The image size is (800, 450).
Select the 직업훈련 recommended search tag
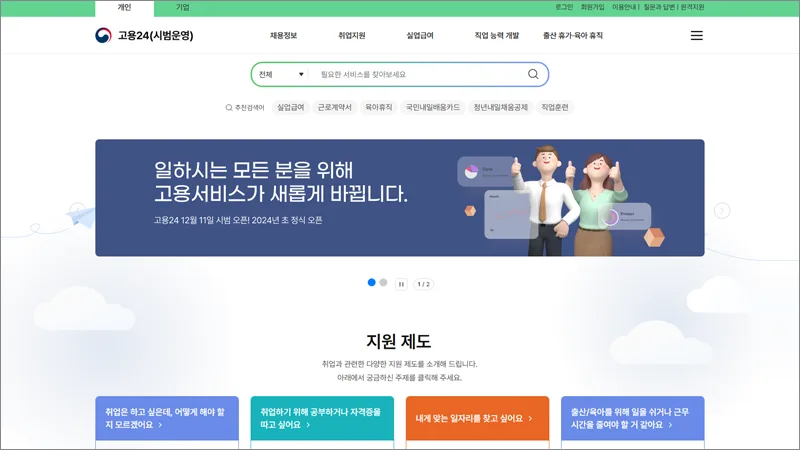[x=555, y=107]
